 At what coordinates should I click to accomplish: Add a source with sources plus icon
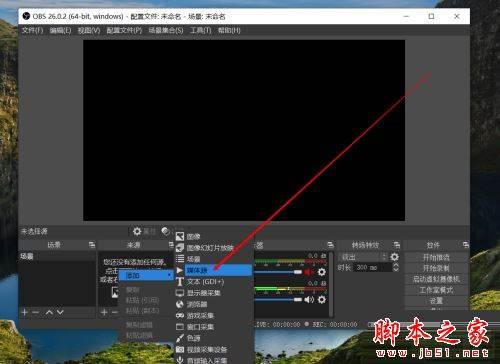[x=104, y=312]
